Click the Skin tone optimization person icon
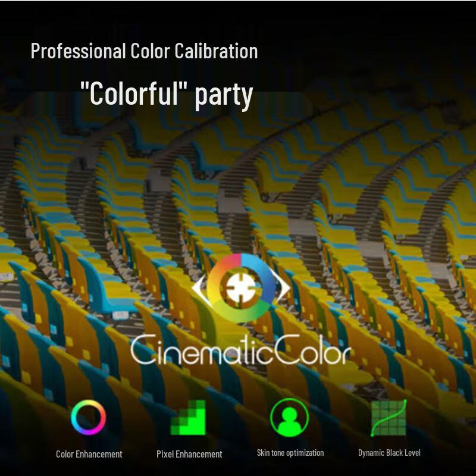The height and width of the screenshot is (476, 476). click(x=290, y=417)
